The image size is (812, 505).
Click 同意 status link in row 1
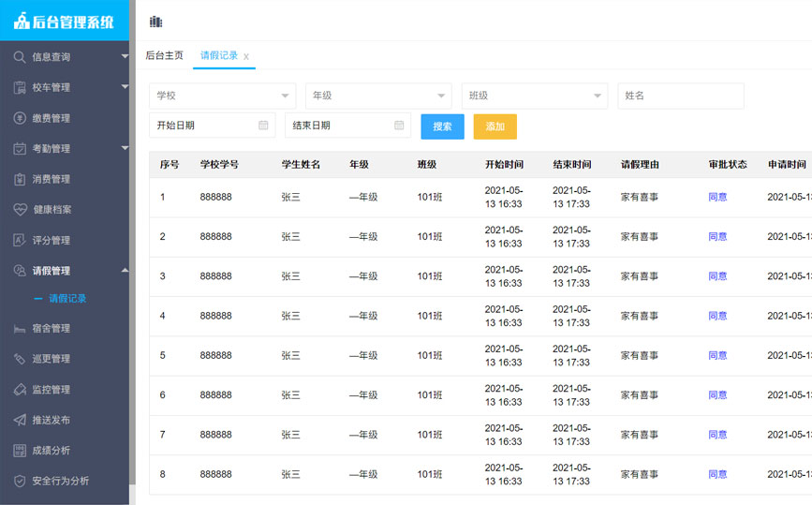717,197
